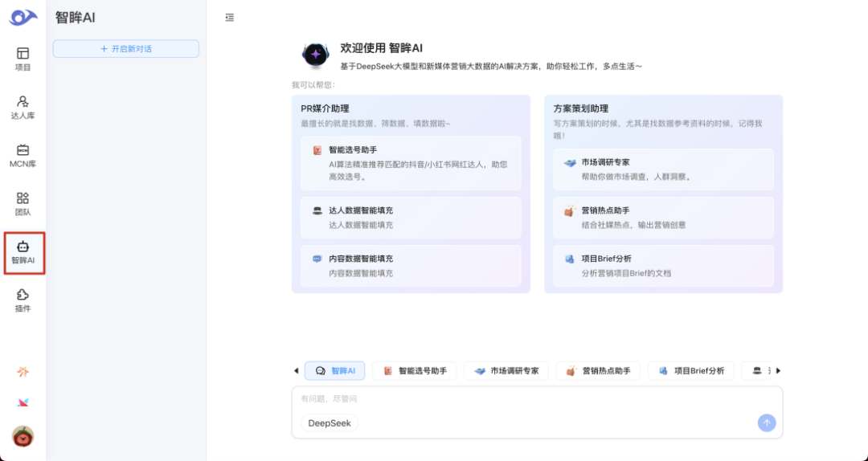Open the 达人库 sidebar icon
Viewport: 868px width, 461px height.
23,107
